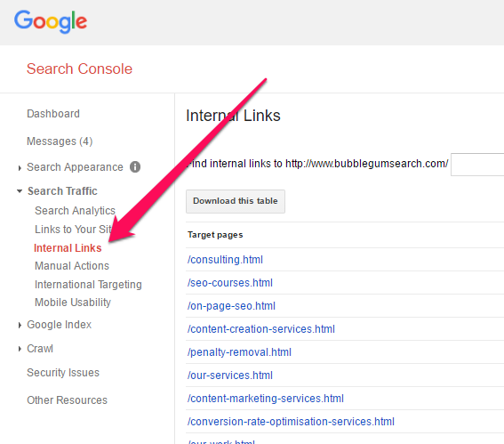
Task: Open the /content-marketing-services.html link
Action: click(x=266, y=399)
